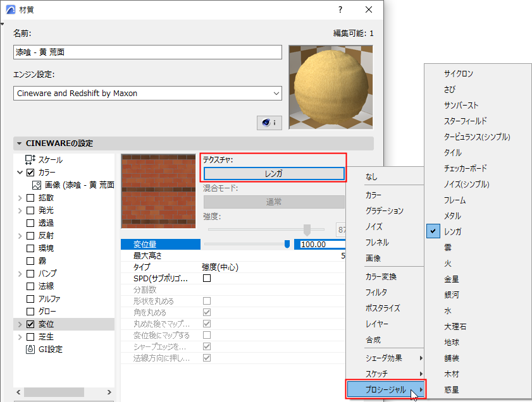Disable the 変位 channel checkbox

[30, 324]
